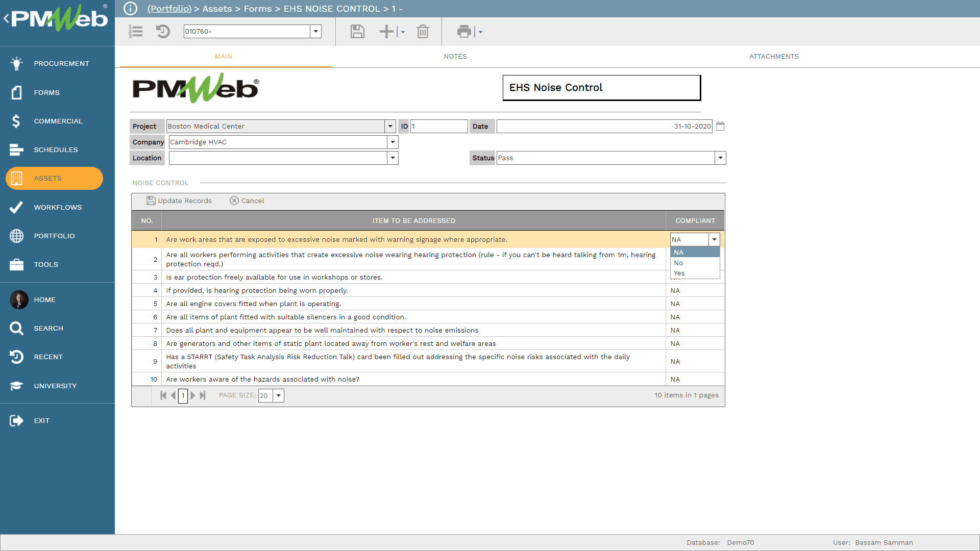The image size is (980, 551).
Task: Open the date picker calendar icon
Action: [x=720, y=126]
